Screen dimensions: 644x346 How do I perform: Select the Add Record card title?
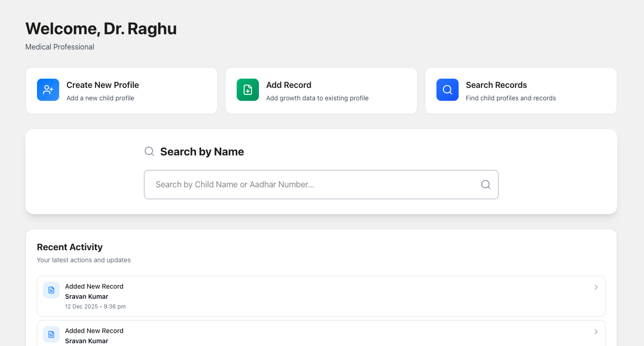(288, 85)
